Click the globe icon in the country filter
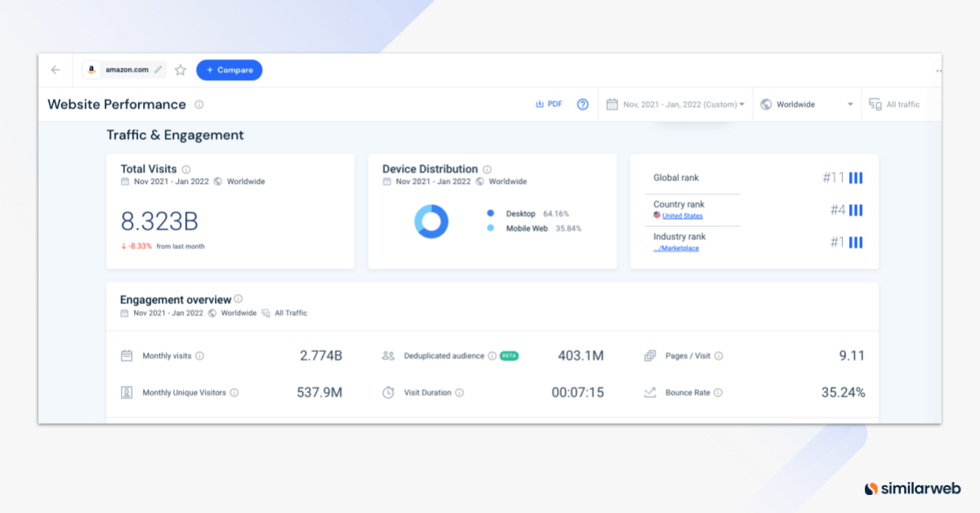The width and height of the screenshot is (980, 513). tap(766, 105)
